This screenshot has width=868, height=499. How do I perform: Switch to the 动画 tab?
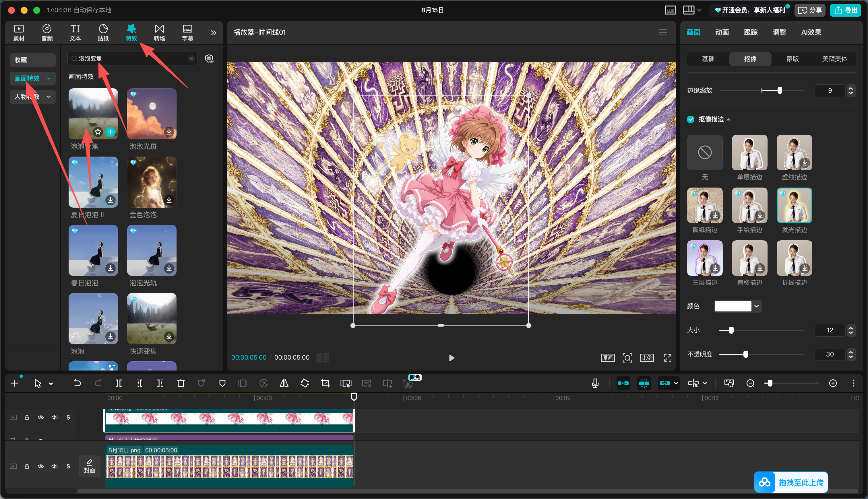tap(722, 32)
